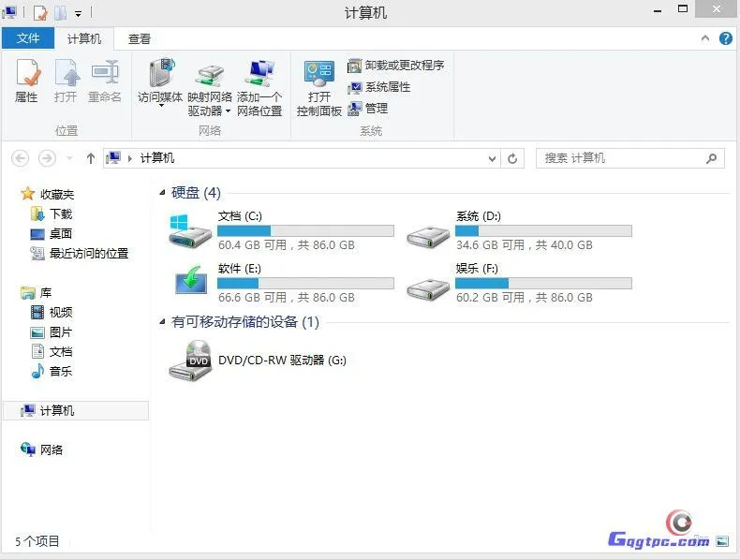740x560 pixels.
Task: Open the Properties (属性) ribbon button
Action: click(27, 81)
